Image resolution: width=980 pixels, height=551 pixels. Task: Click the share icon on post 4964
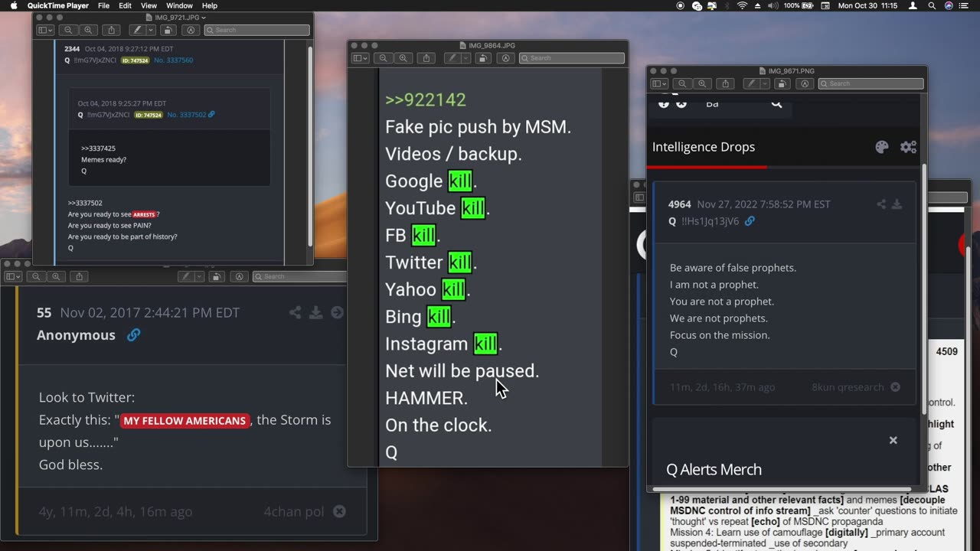point(881,204)
